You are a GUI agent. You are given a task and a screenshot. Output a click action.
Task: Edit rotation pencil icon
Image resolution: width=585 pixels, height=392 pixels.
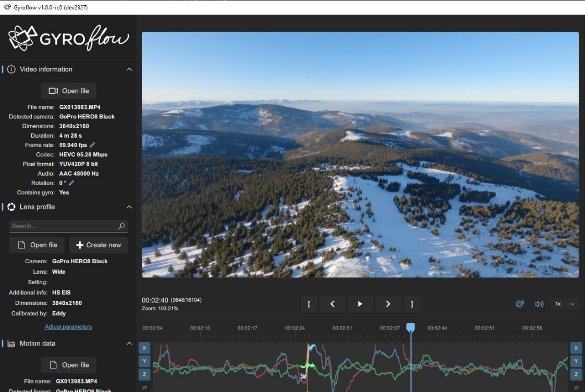tap(71, 183)
